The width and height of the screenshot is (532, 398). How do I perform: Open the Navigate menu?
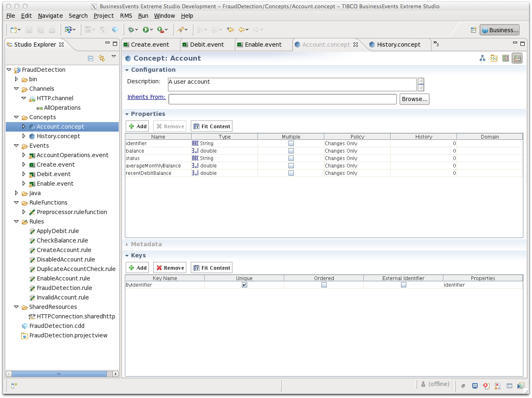50,16
